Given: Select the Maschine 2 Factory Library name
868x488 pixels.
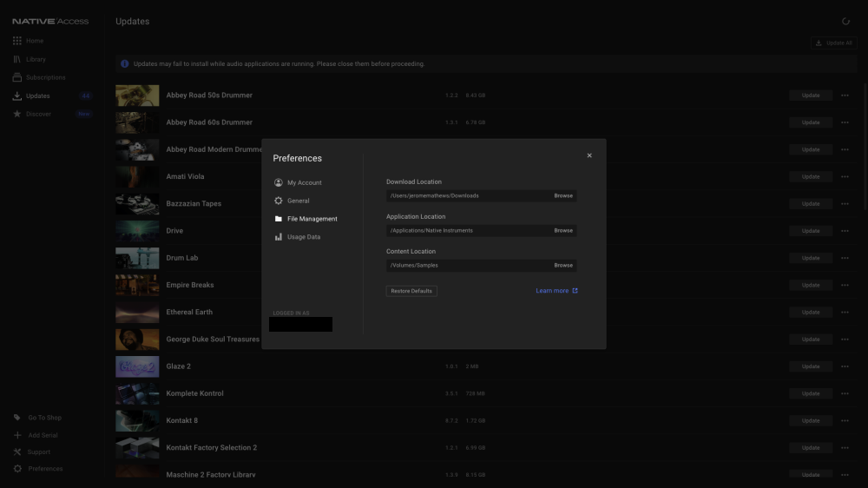Looking at the screenshot, I should point(211,475).
